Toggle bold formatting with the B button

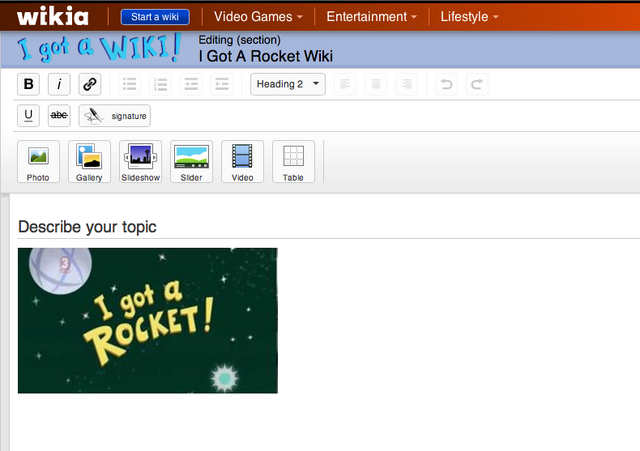coord(28,84)
